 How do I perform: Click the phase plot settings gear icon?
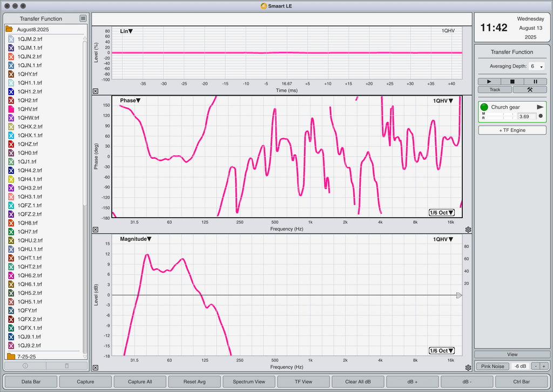pyautogui.click(x=468, y=229)
